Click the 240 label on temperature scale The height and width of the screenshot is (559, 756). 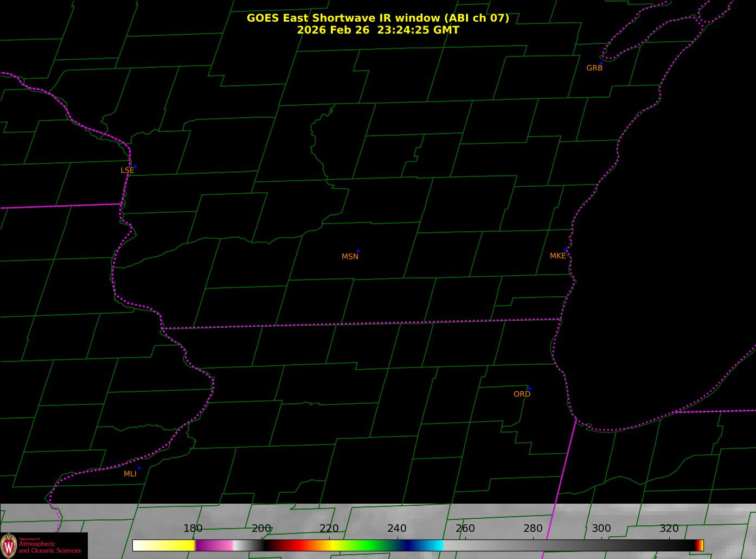point(397,529)
